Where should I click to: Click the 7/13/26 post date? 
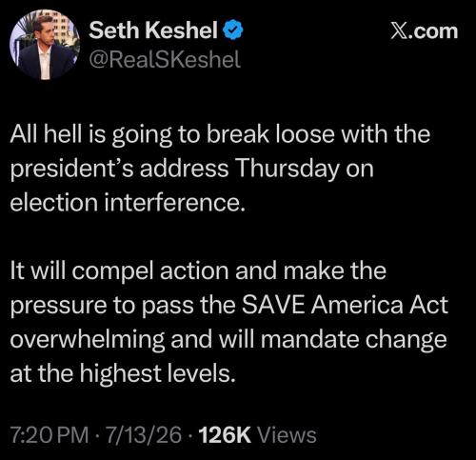[x=144, y=434]
